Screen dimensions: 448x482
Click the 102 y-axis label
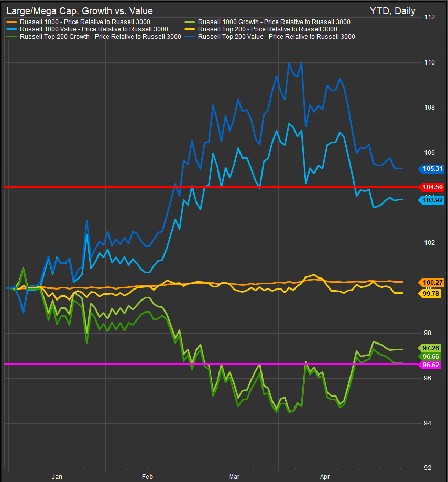pos(429,243)
